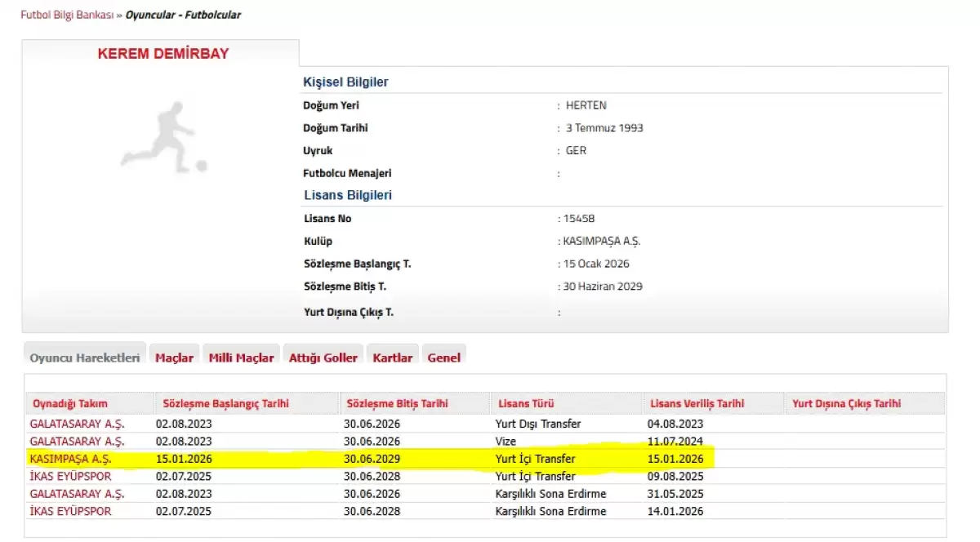Click the player silhouette placeholder image
The width and height of the screenshot is (980, 542).
[164, 137]
